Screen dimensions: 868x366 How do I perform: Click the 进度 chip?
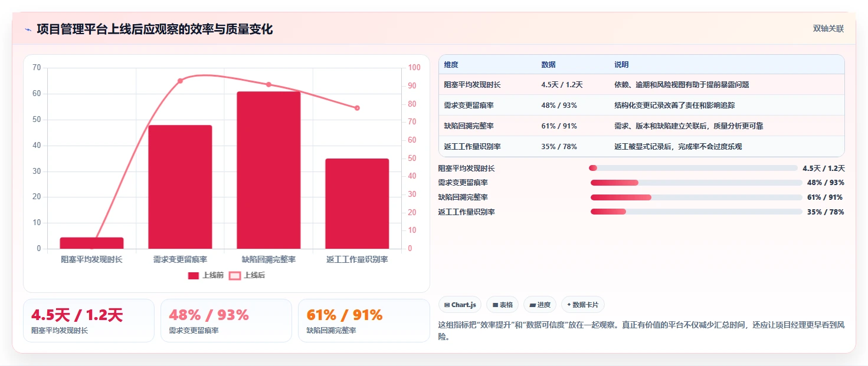pos(540,305)
